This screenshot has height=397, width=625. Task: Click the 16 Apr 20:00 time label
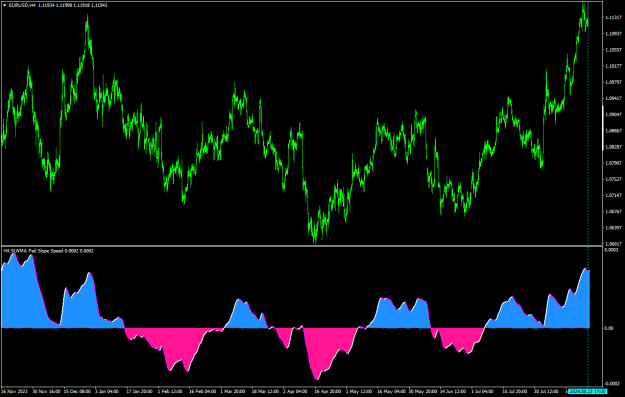pyautogui.click(x=328, y=391)
